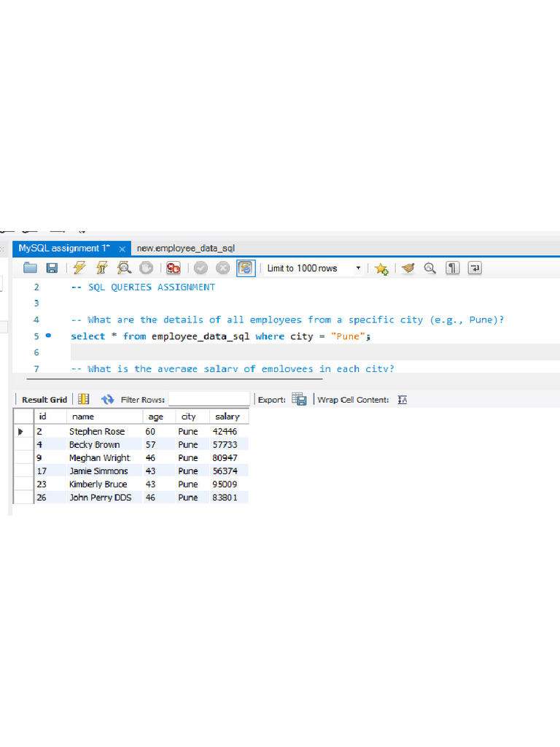Save the script with the floppy disk icon

click(52, 268)
